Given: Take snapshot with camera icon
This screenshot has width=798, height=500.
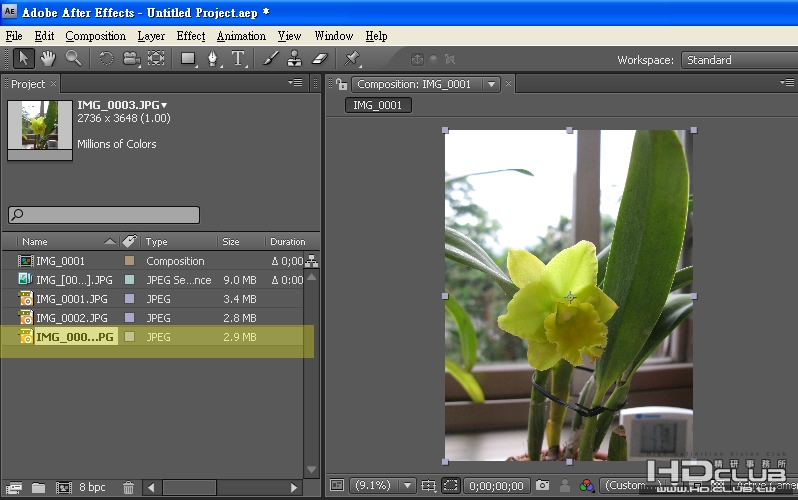Looking at the screenshot, I should (543, 485).
